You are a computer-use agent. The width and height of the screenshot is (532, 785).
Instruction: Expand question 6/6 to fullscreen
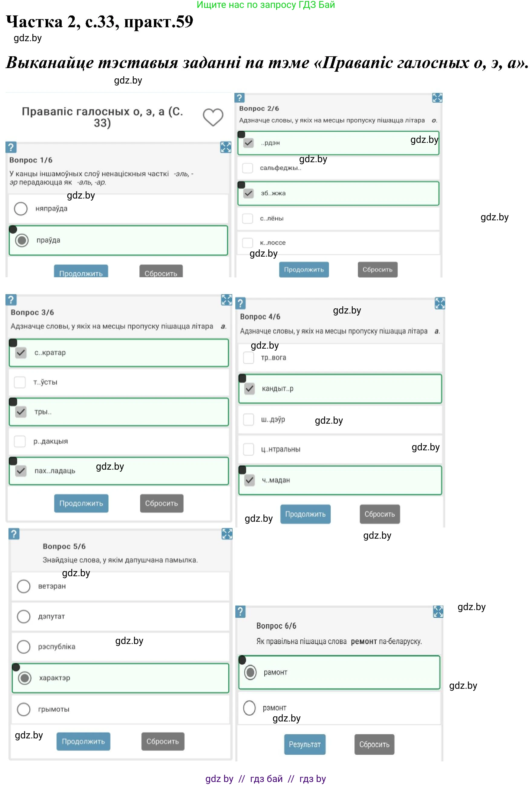438,611
